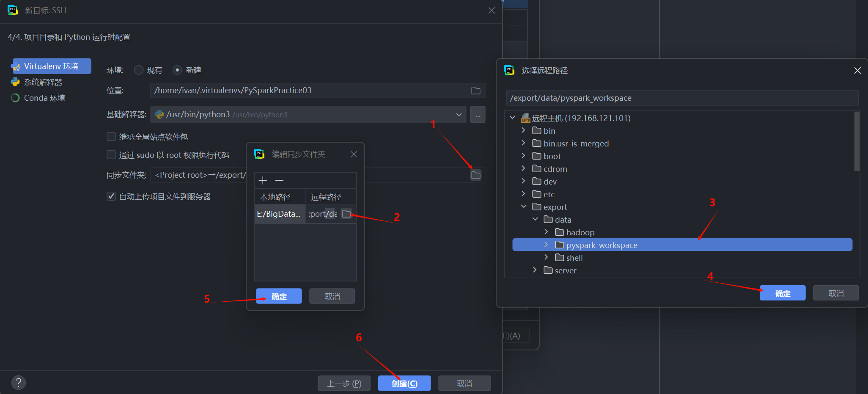Click the plus icon to add mapping
The height and width of the screenshot is (394, 868).
[263, 180]
